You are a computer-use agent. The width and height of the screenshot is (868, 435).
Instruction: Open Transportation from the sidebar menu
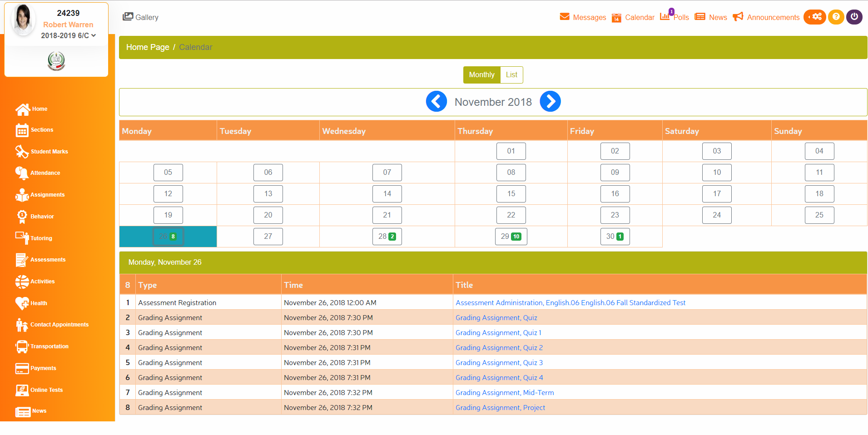(x=22, y=346)
